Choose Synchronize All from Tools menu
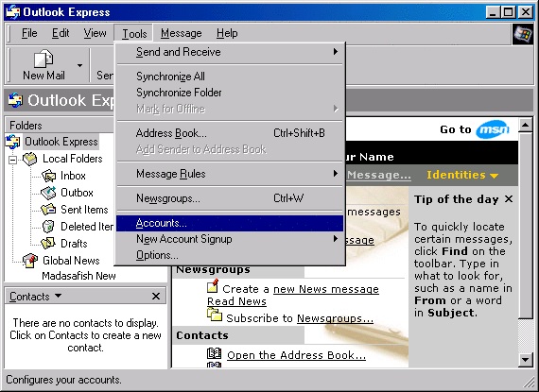Screen dimensions: 539x392 [230, 77]
